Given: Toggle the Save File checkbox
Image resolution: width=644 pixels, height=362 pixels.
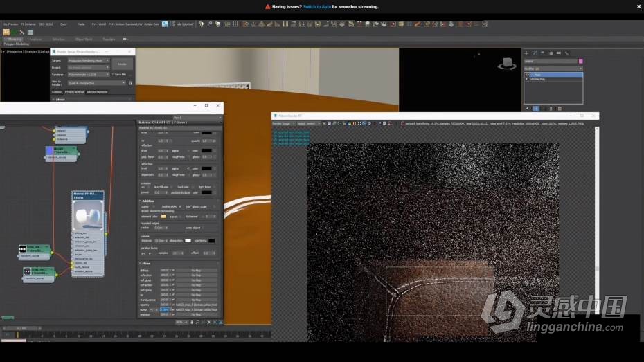Looking at the screenshot, I should (114, 75).
